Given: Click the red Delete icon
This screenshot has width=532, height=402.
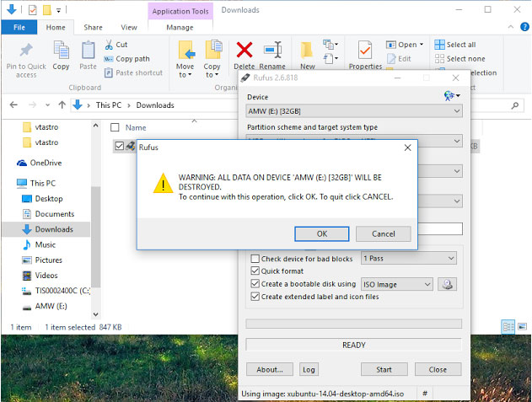Looking at the screenshot, I should pos(245,50).
